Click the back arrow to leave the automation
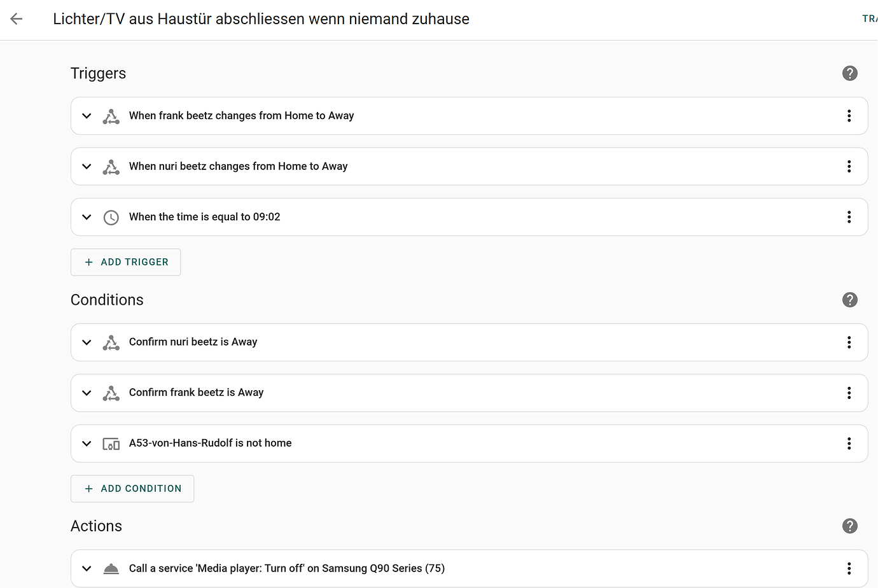Screen dimensions: 878x588 coord(16,19)
